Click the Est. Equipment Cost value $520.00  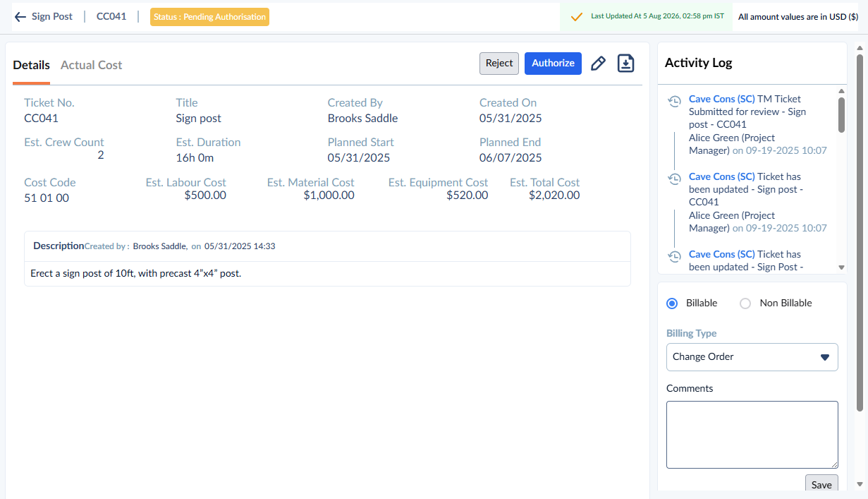[467, 196]
